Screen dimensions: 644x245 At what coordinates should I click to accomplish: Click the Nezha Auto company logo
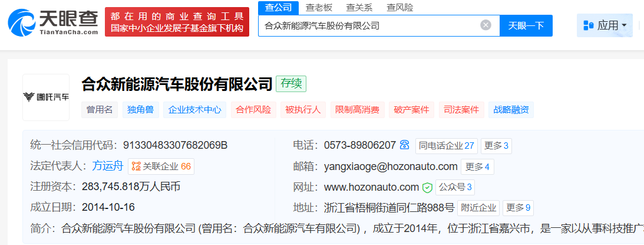(46, 97)
